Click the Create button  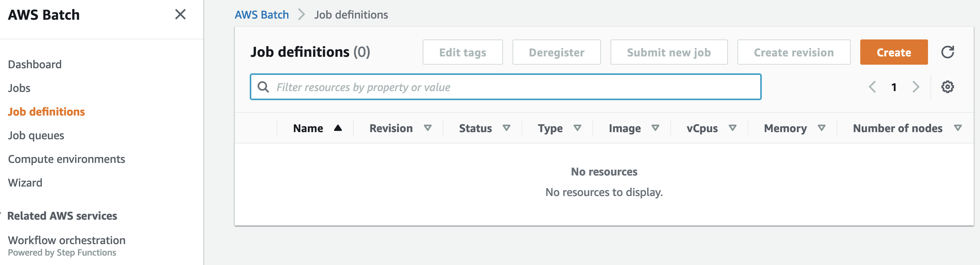(894, 52)
